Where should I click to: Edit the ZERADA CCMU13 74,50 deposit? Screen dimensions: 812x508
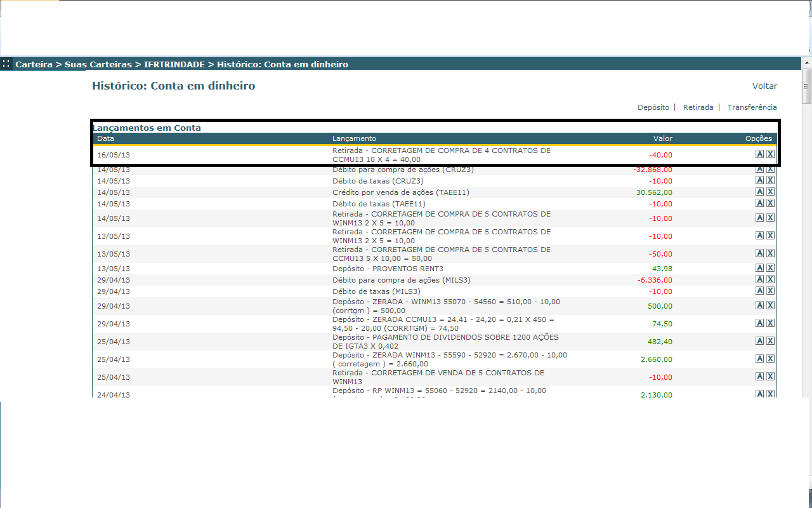(759, 323)
